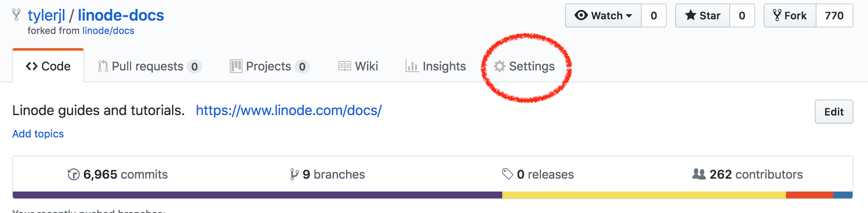Open the linode.com/docs website link
The width and height of the screenshot is (868, 213).
pos(288,110)
